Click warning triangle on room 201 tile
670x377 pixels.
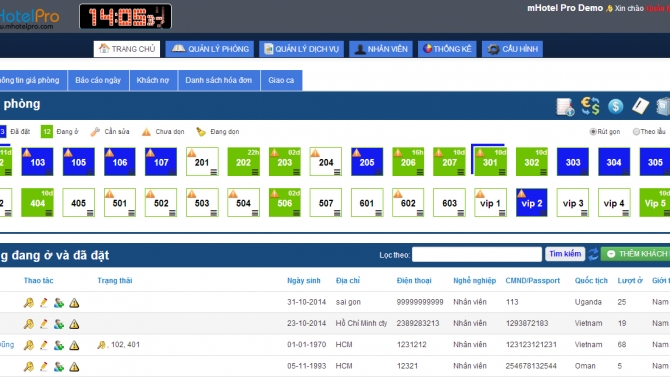point(191,153)
